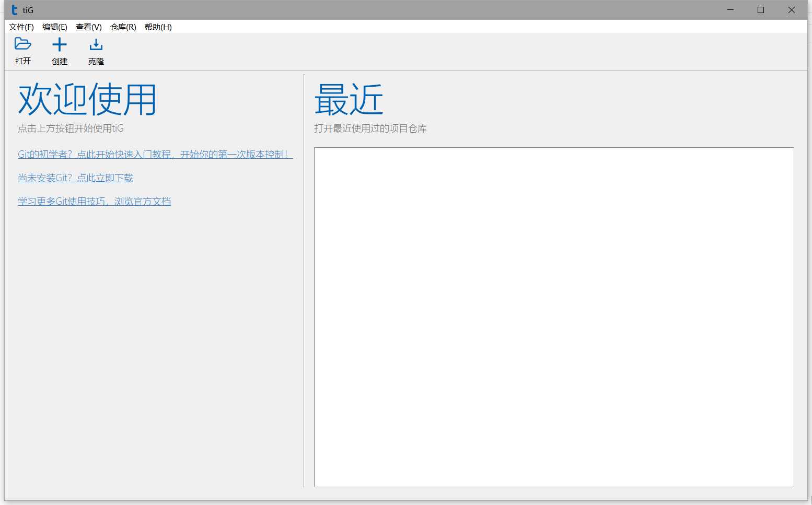
Task: Open the 编辑(E) menu
Action: (55, 27)
